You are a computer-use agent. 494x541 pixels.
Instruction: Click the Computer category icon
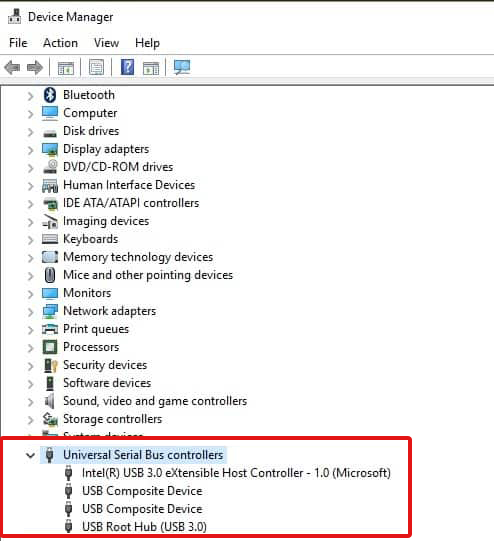click(50, 113)
